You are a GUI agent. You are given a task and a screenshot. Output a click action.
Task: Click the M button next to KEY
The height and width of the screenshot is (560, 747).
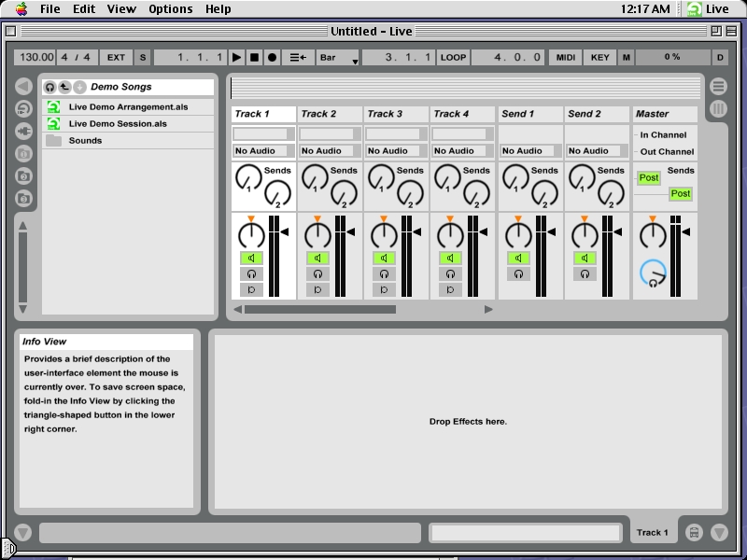click(x=626, y=58)
